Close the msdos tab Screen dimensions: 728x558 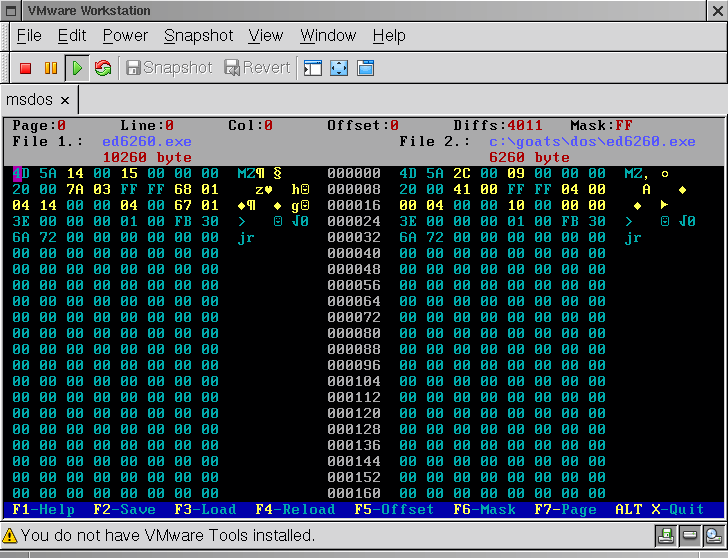pos(65,100)
